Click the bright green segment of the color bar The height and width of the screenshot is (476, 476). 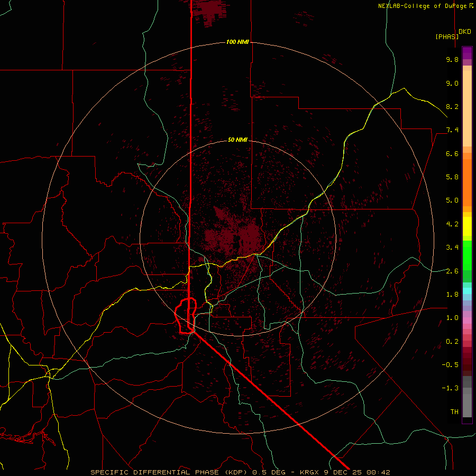tap(467, 255)
